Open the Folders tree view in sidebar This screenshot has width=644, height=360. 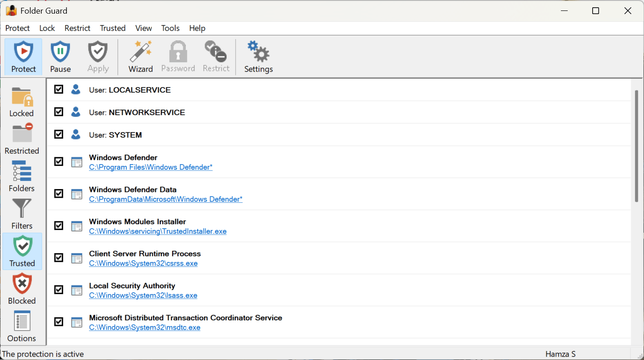coord(22,176)
